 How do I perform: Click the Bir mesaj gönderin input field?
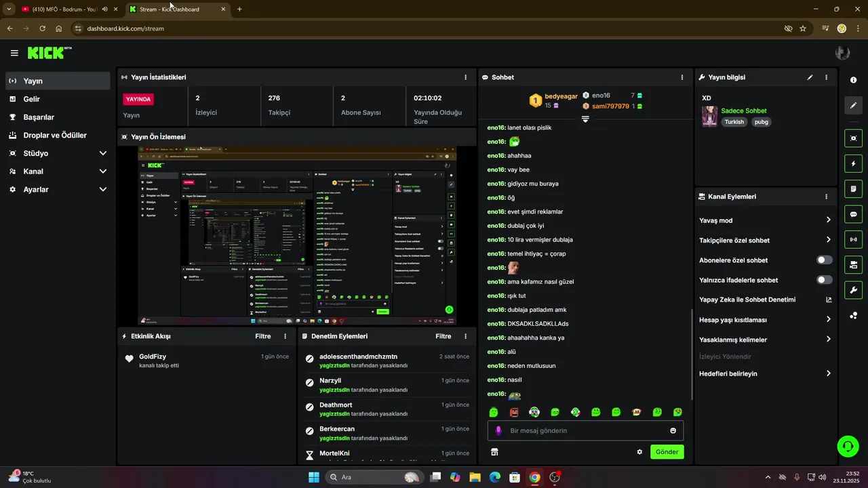click(x=585, y=430)
